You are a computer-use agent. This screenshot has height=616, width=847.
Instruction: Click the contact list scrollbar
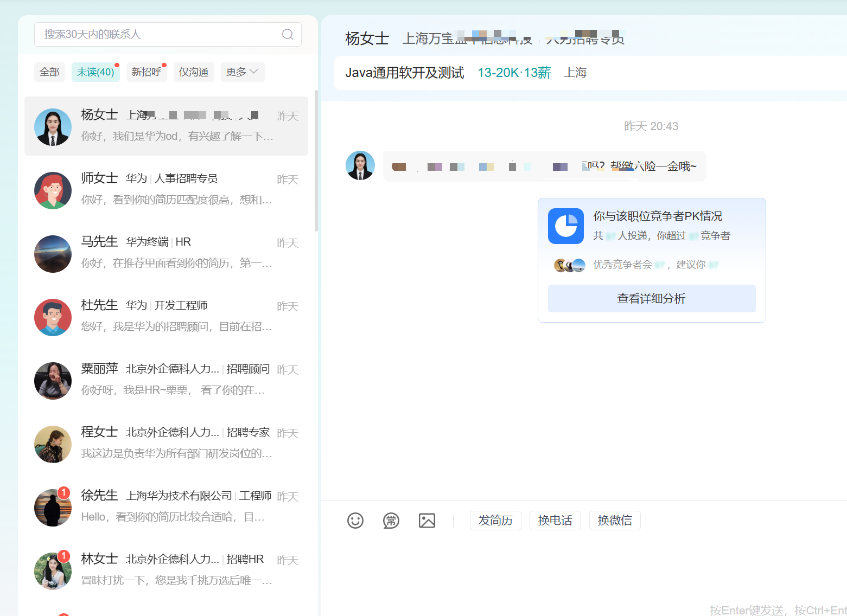click(316, 161)
